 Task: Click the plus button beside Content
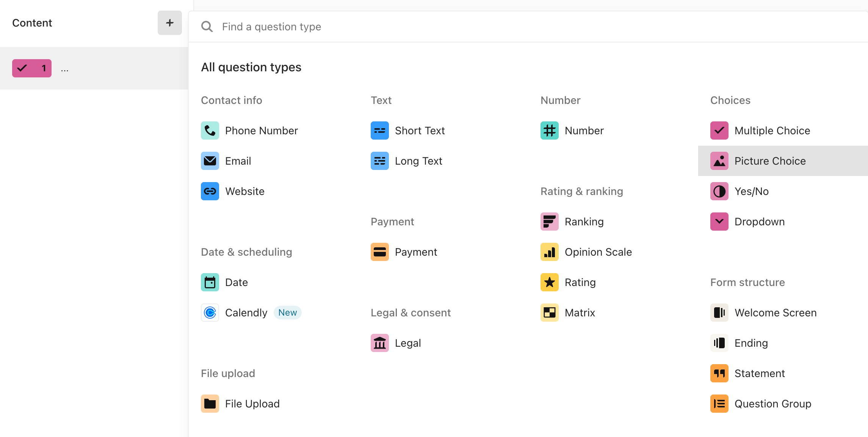pos(170,23)
